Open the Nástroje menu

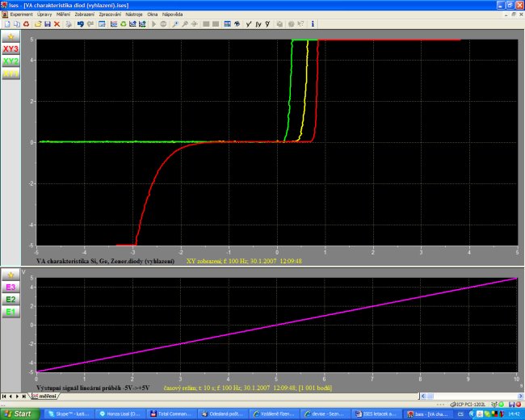(134, 15)
